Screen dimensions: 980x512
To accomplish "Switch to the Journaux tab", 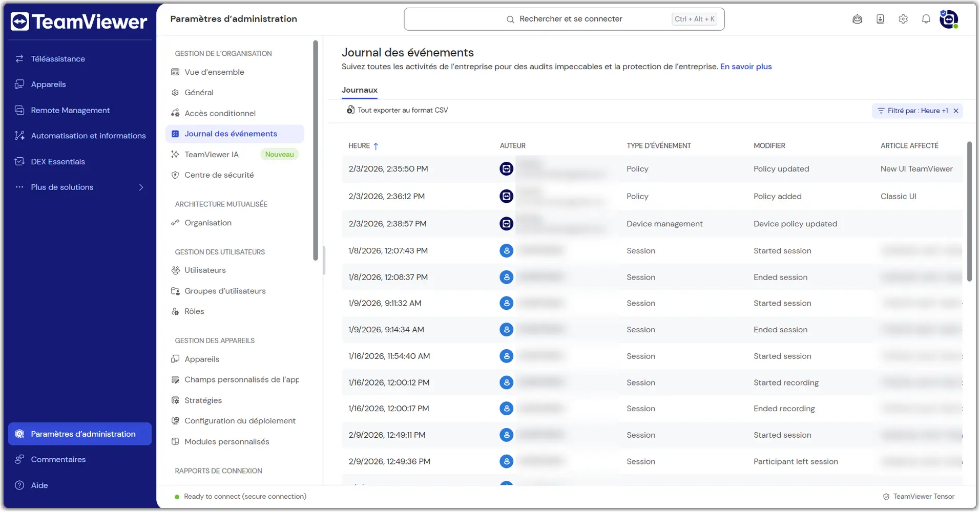I will pyautogui.click(x=360, y=90).
